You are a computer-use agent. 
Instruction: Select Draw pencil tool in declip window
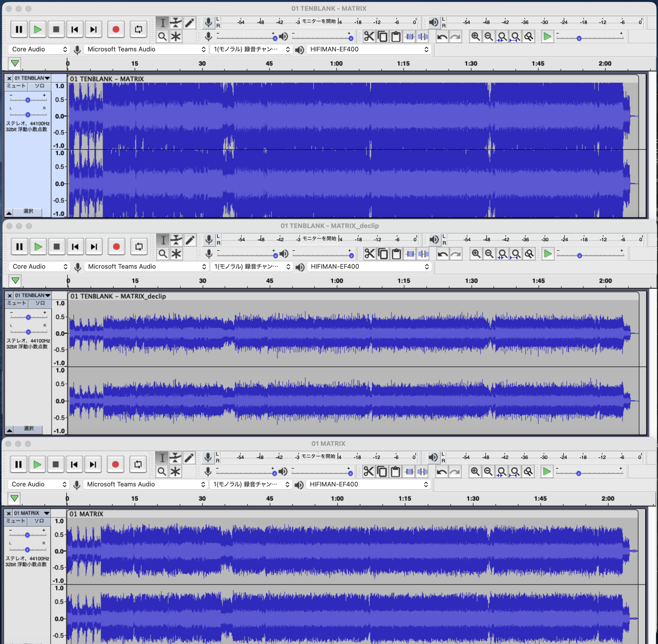point(190,240)
